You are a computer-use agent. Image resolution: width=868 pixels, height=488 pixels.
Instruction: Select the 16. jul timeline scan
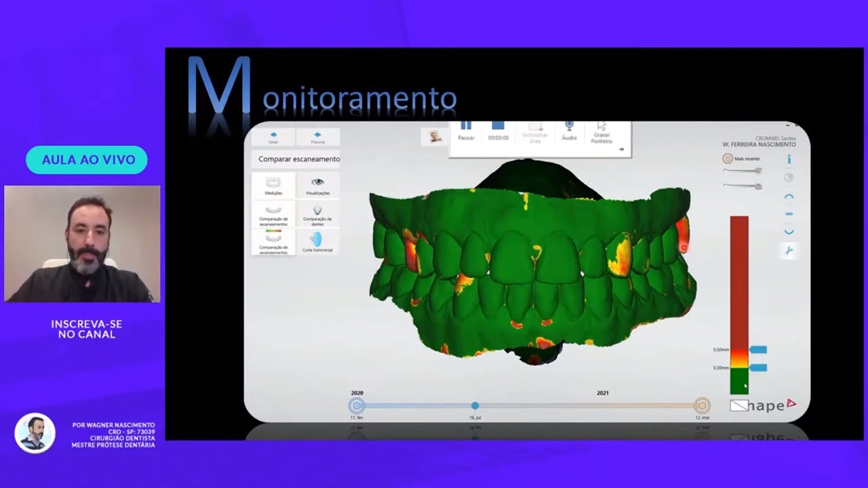point(475,406)
